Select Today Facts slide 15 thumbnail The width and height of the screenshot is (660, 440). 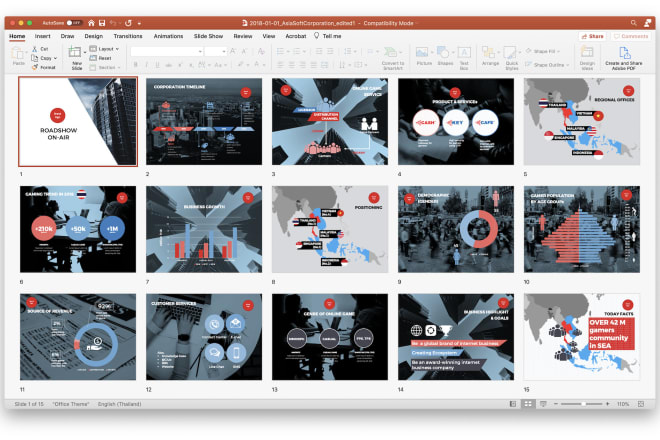click(582, 337)
